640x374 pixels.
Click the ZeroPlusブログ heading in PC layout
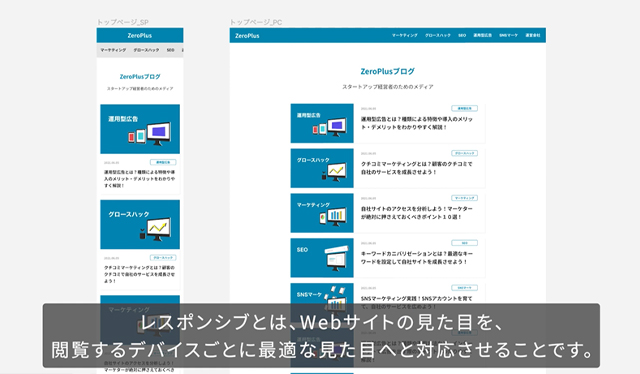pos(387,71)
